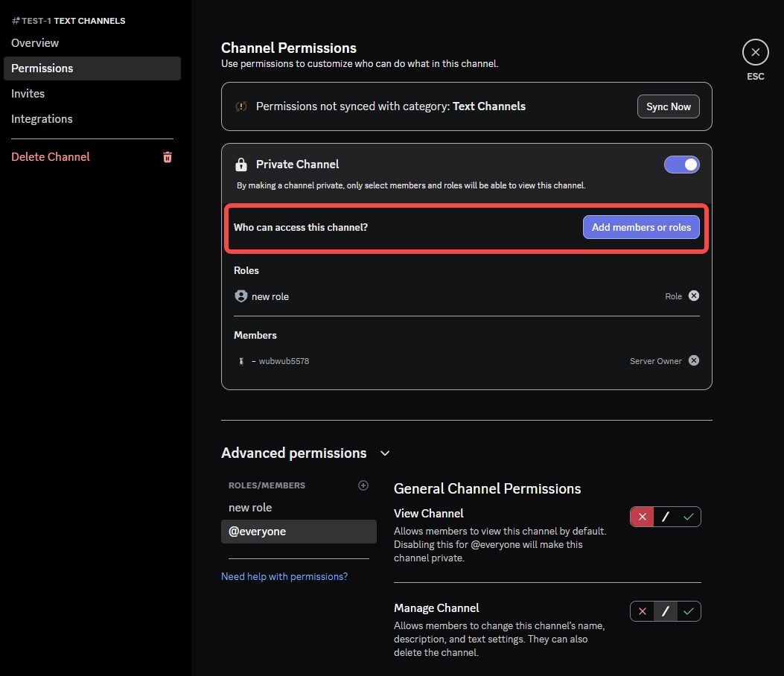Close settings with the ESC X icon
Viewport: 784px width, 676px height.
(755, 52)
